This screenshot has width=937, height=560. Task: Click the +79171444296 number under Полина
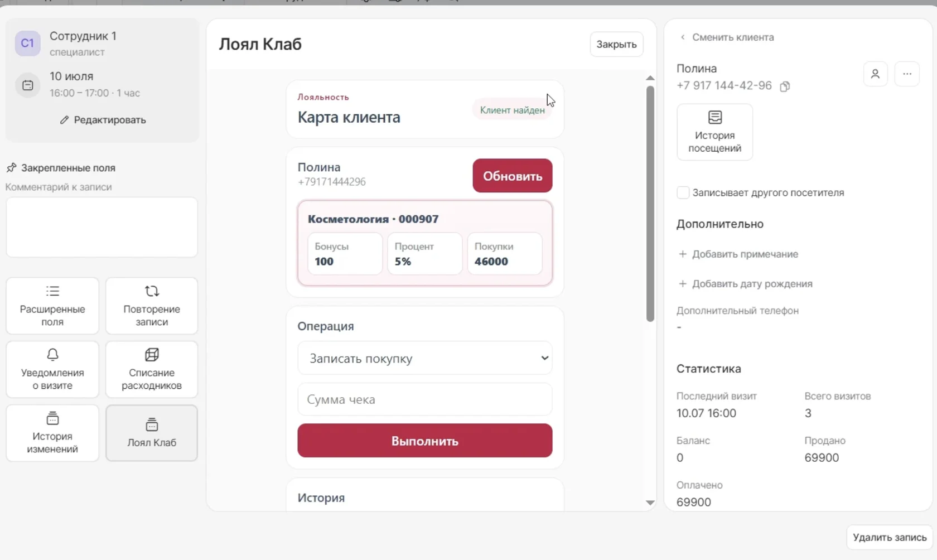pos(332,182)
